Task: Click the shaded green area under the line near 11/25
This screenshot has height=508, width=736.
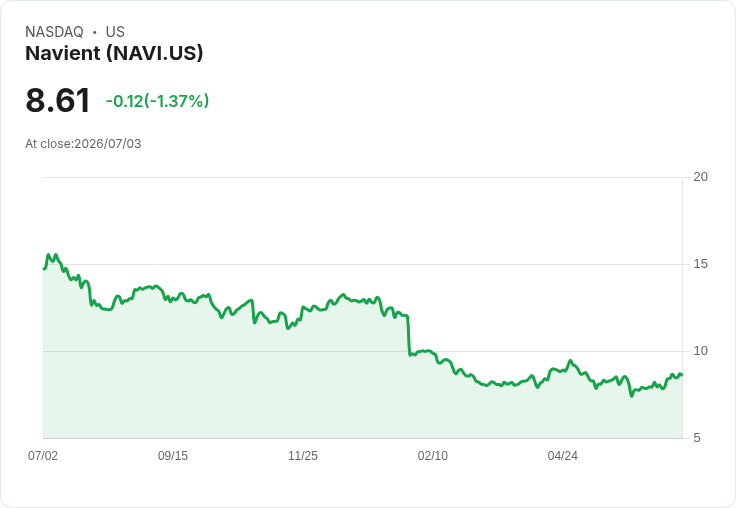Action: [303, 385]
